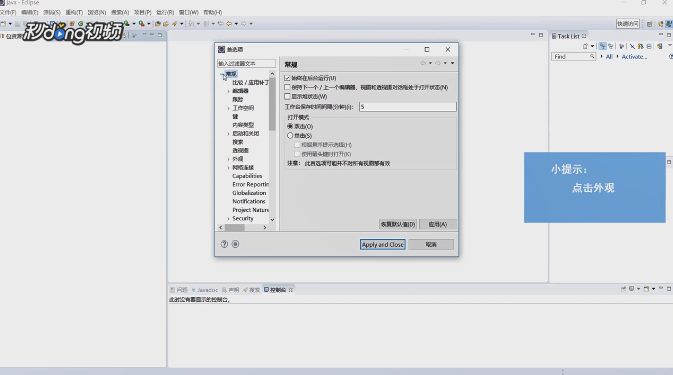Minimize the Task List view
This screenshot has width=673, height=375.
pos(661,34)
